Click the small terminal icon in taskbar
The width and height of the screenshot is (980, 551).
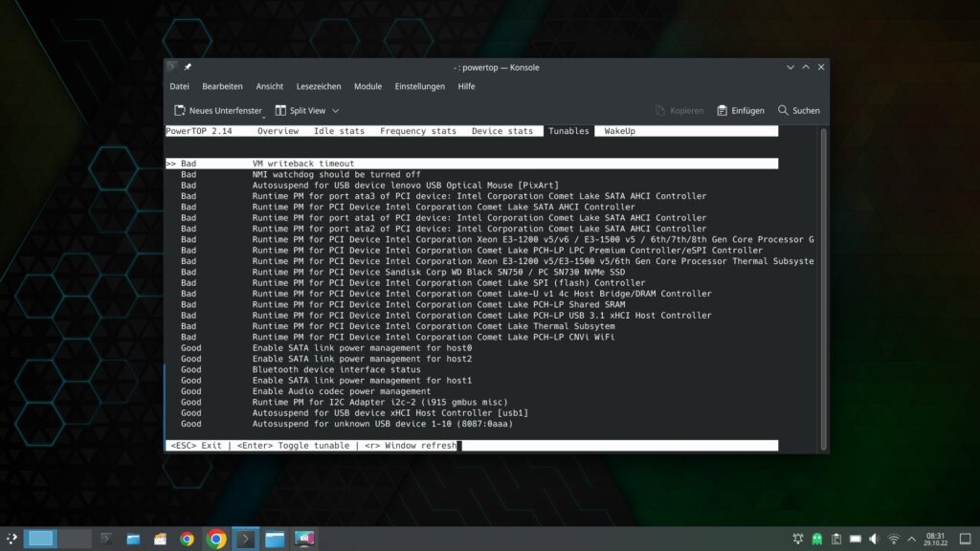[106, 539]
